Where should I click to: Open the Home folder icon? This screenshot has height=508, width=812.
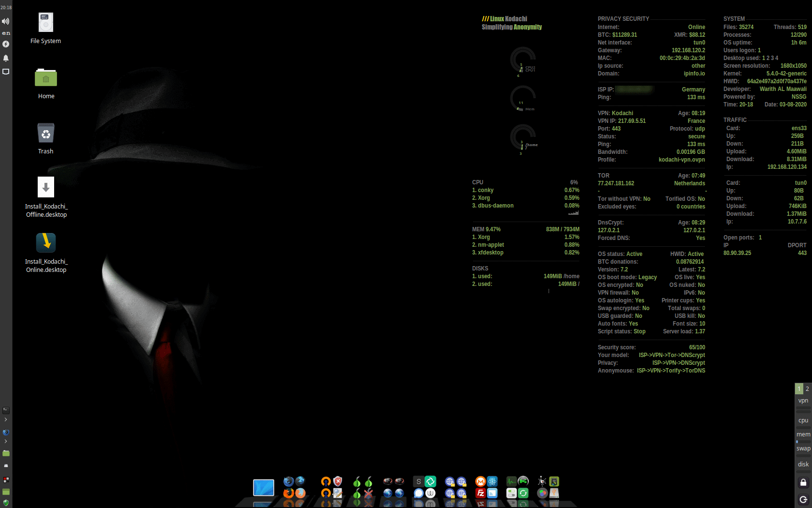click(x=46, y=77)
